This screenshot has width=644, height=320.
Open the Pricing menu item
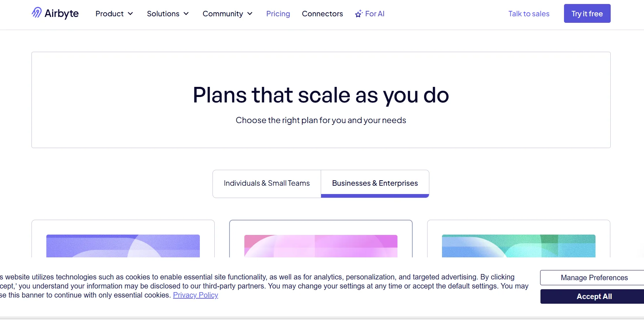tap(278, 14)
